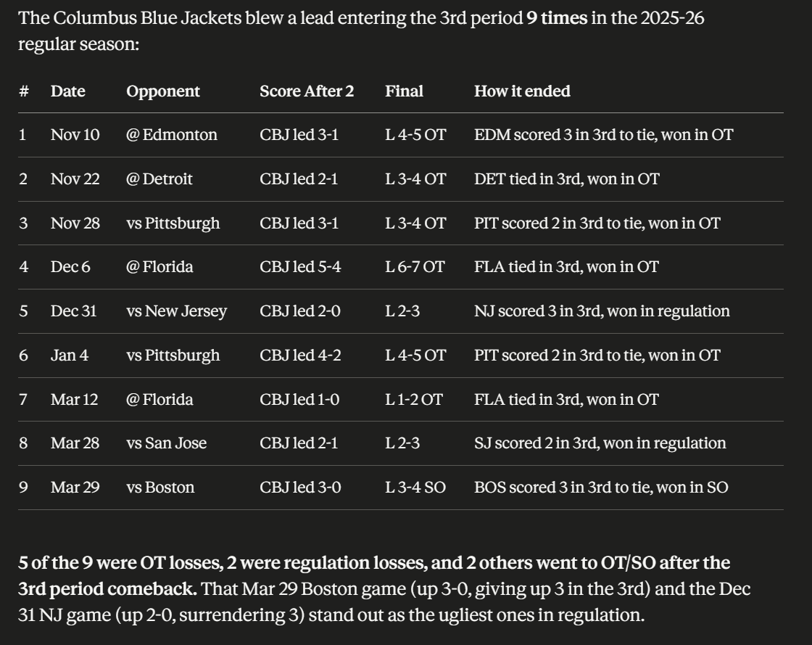Screen dimensions: 812x645
Task: Click the bold "9 times" text
Action: (x=557, y=17)
